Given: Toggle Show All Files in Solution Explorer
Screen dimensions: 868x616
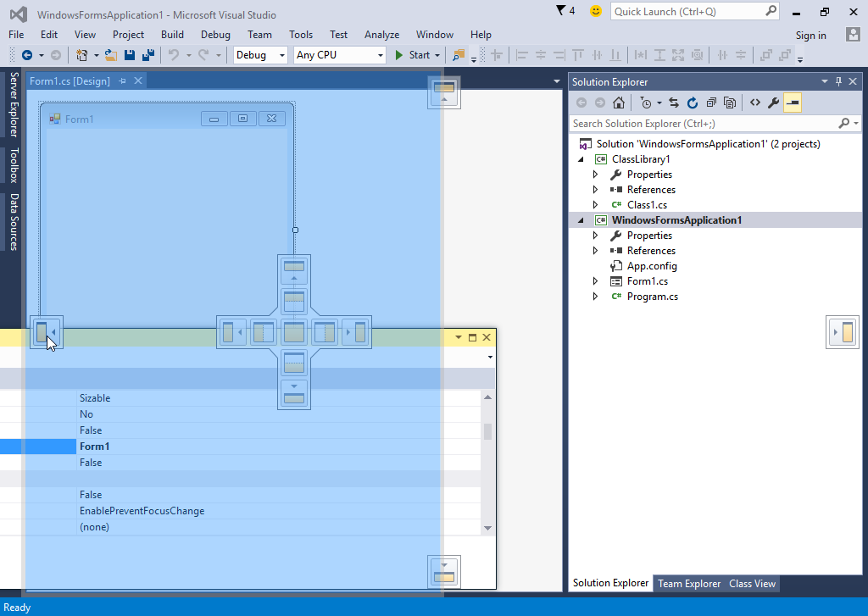Looking at the screenshot, I should coord(730,103).
